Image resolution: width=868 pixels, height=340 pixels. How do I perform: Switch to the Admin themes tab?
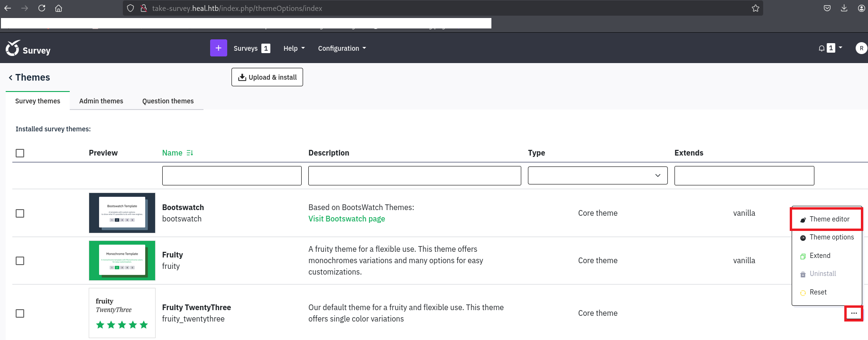(101, 101)
